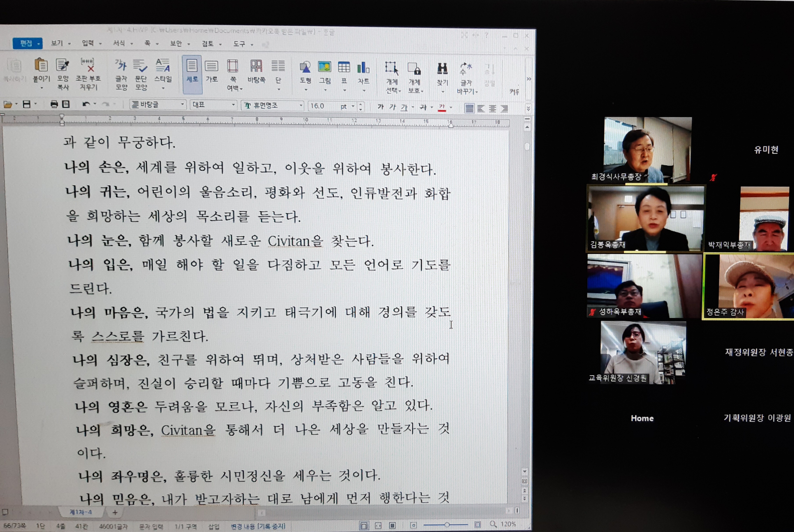794x532 pixels.
Task: Click the 표 (Table) icon
Action: click(x=344, y=67)
